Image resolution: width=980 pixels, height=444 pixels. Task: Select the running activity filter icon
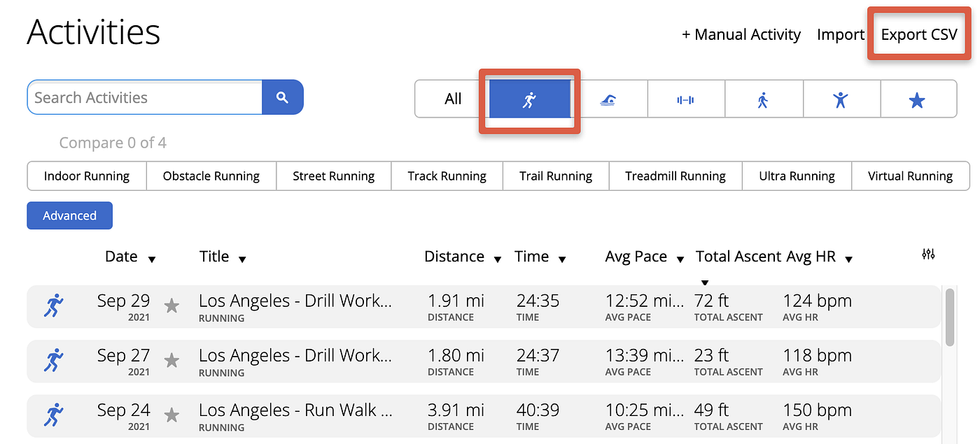530,99
